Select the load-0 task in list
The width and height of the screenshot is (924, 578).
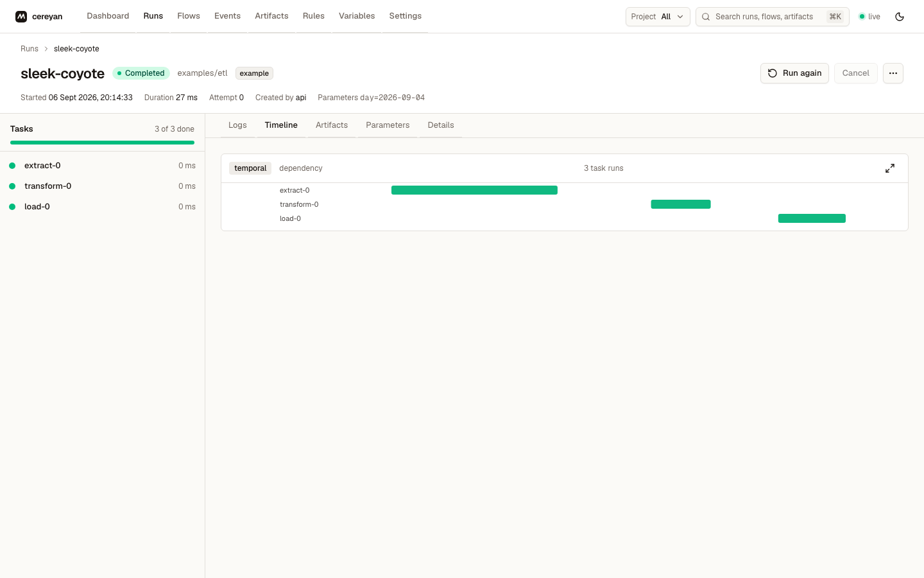(103, 207)
